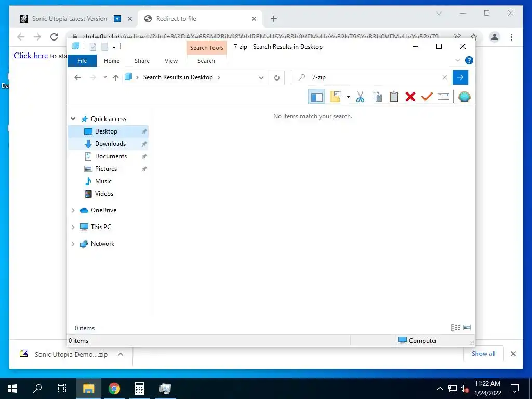Switch to large thumbnails view icon
The width and height of the screenshot is (532, 399).
click(467, 328)
